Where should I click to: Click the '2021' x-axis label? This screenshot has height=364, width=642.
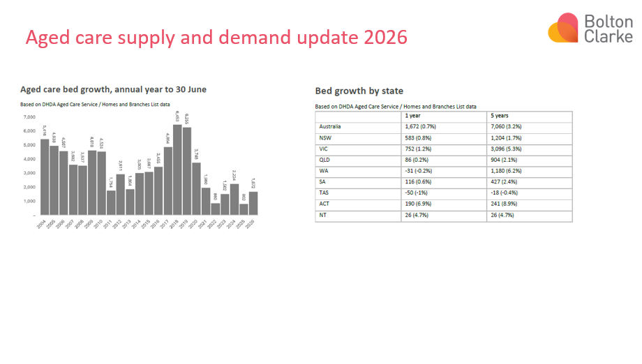[202, 224]
